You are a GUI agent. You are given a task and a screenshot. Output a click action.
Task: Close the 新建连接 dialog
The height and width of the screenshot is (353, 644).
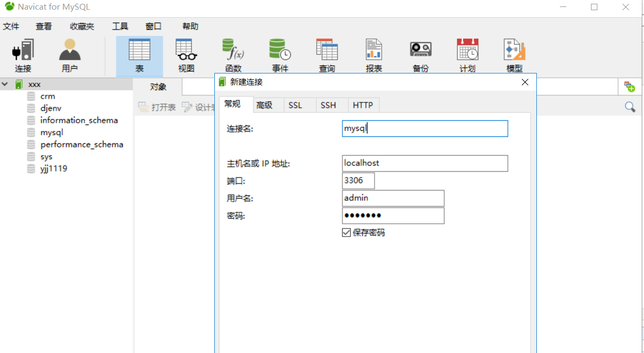point(525,82)
